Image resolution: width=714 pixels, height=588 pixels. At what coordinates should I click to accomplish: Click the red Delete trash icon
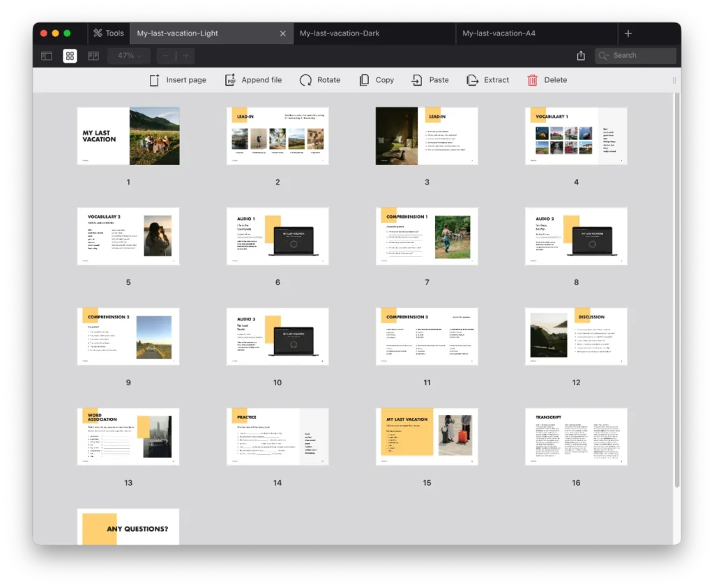click(x=533, y=80)
